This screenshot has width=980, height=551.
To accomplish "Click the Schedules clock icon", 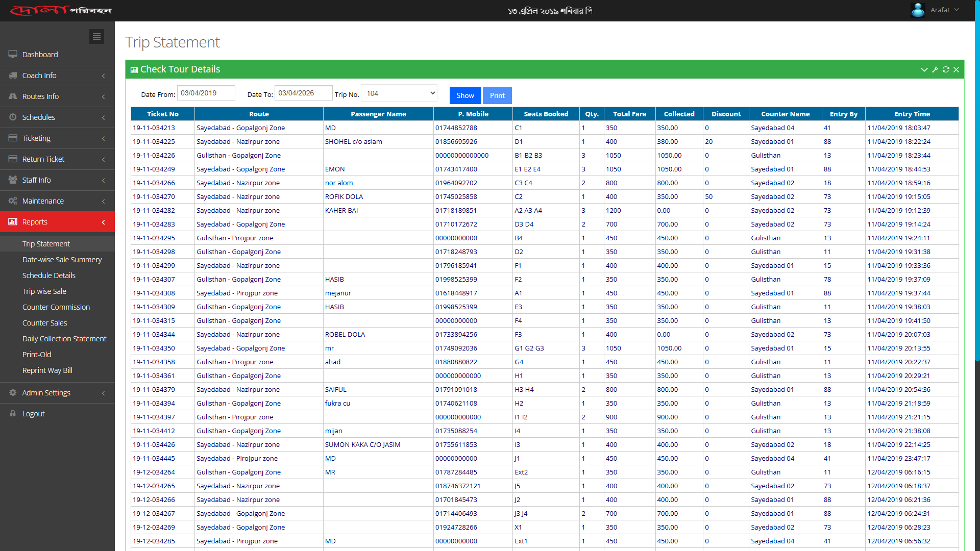I will coord(13,117).
